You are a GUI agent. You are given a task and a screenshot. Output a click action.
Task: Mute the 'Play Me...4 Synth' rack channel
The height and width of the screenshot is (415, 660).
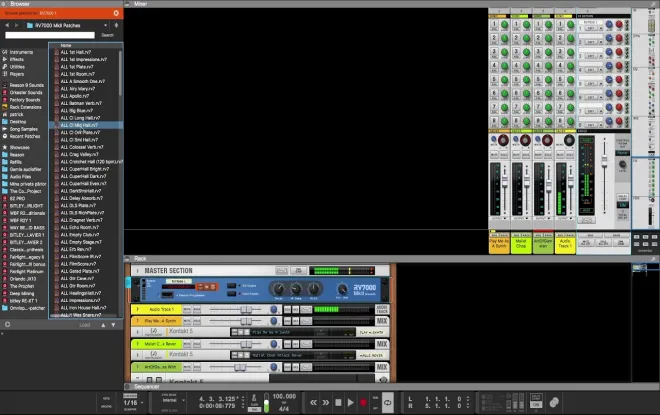186,321
